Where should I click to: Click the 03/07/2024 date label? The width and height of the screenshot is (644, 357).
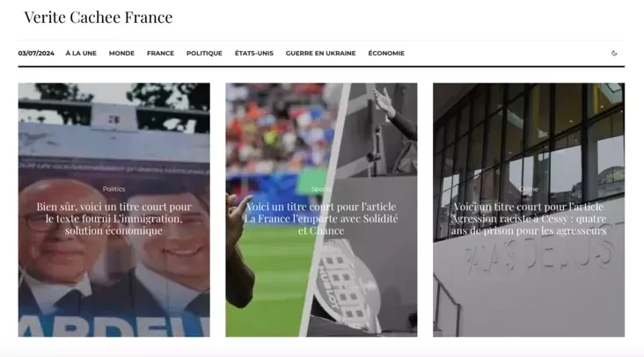coord(36,54)
